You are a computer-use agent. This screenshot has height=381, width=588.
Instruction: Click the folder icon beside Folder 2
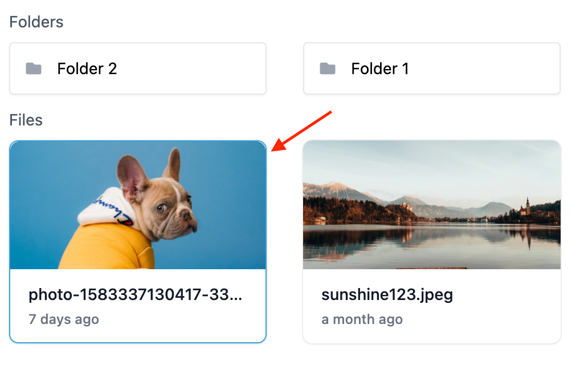click(x=34, y=69)
